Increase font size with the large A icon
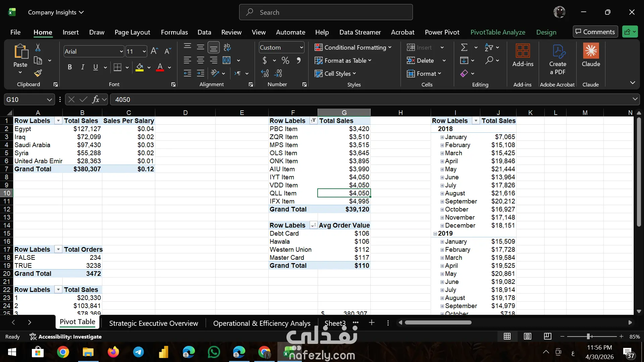This screenshot has width=644, height=362. (154, 51)
